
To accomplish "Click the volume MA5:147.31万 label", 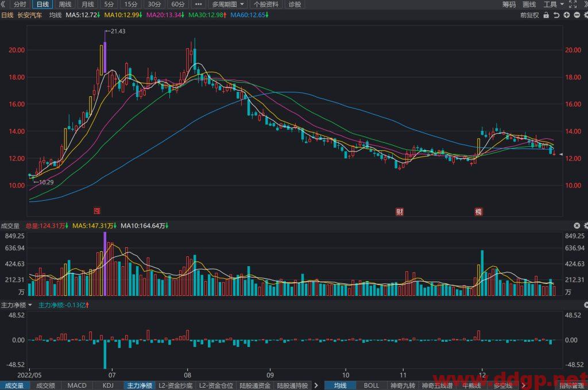I will click(x=94, y=225).
